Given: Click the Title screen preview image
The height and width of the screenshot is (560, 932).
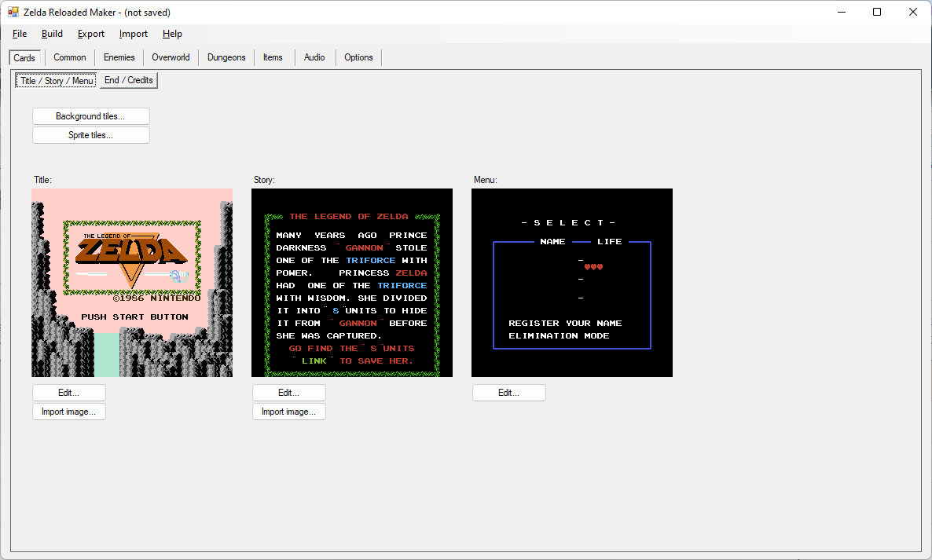Looking at the screenshot, I should click(x=132, y=283).
